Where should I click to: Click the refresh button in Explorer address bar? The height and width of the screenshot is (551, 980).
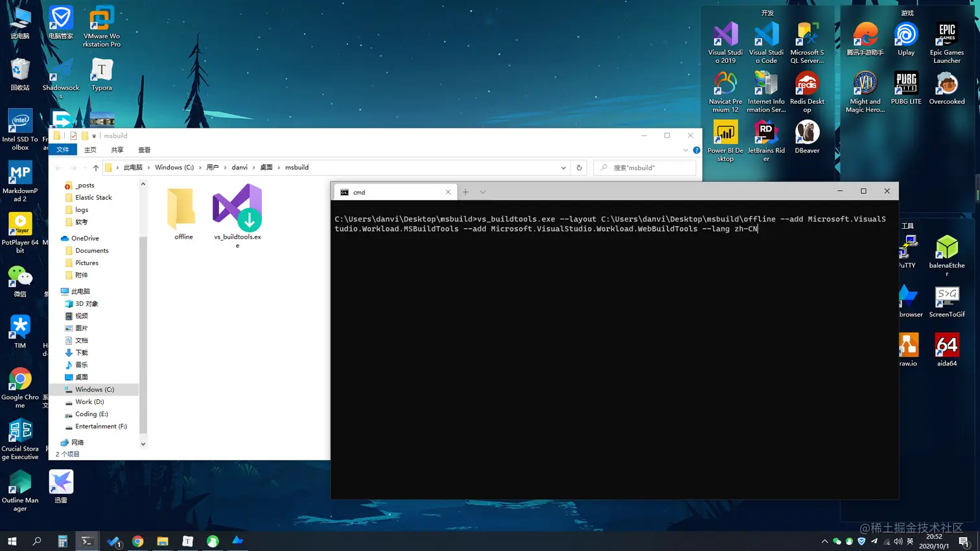(x=579, y=167)
